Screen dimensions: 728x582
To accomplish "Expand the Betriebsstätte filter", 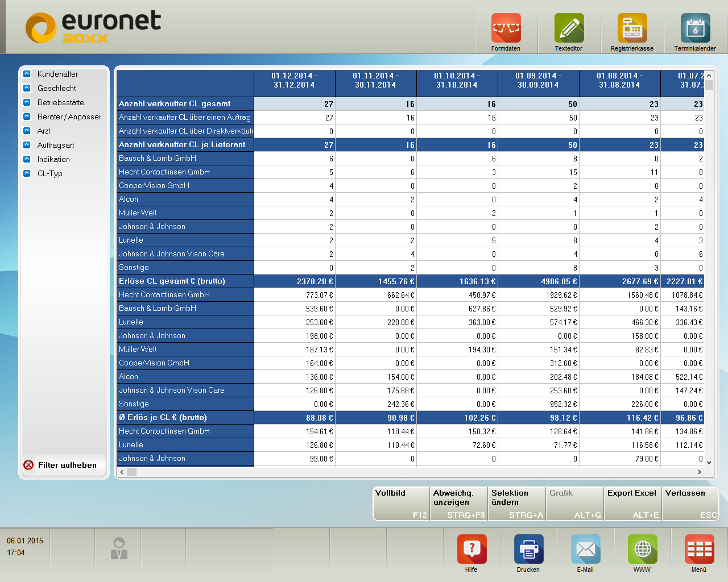I will (x=27, y=102).
